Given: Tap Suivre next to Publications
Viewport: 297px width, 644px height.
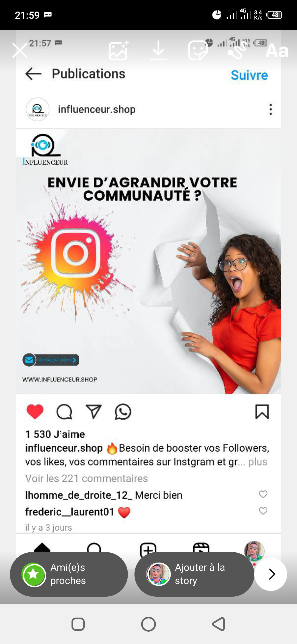Looking at the screenshot, I should 249,75.
